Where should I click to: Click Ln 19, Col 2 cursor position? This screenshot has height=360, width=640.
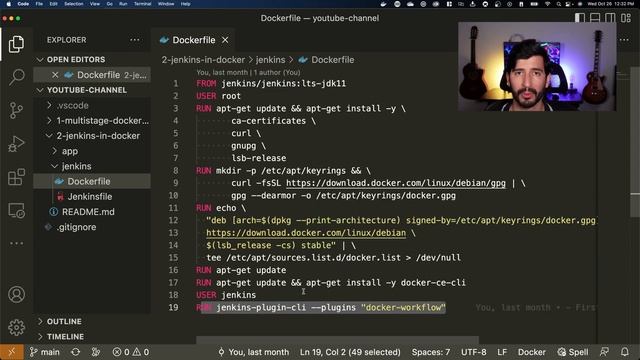click(x=350, y=352)
